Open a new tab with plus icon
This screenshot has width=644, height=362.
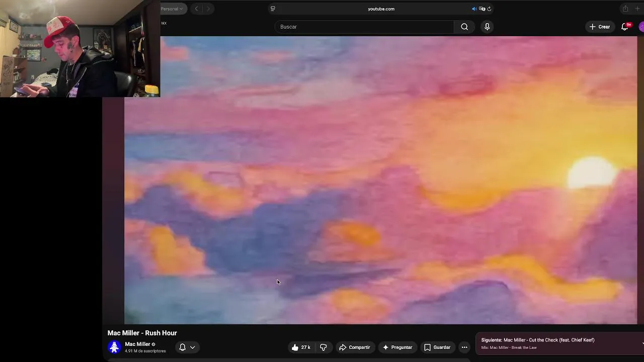pos(637,9)
